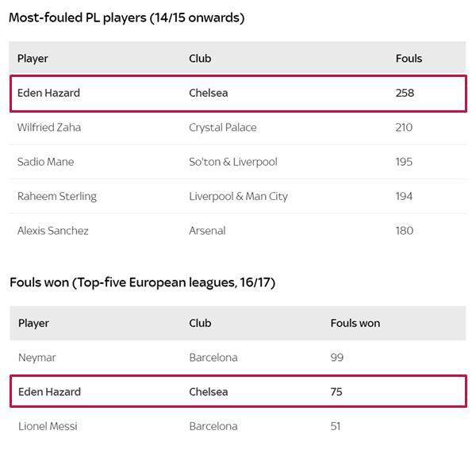Select the "Liverpool & Man City" cell
Screen dimensions: 476x453
pyautogui.click(x=238, y=197)
